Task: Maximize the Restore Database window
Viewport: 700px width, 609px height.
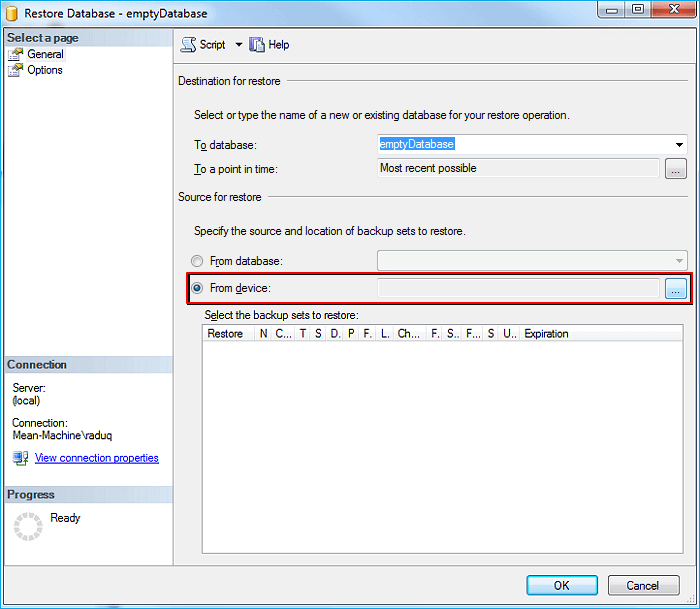Action: click(x=638, y=9)
